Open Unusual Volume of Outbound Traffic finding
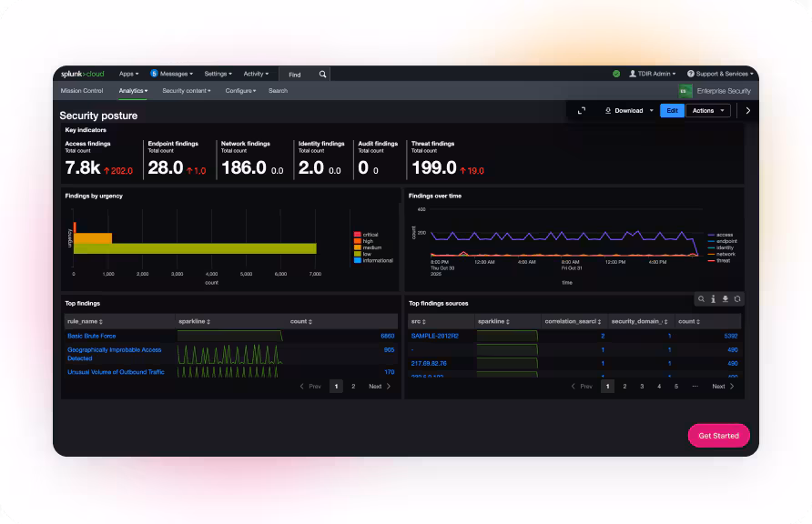 [116, 372]
